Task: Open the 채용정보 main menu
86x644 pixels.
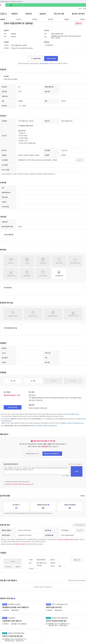Action: 14,14
